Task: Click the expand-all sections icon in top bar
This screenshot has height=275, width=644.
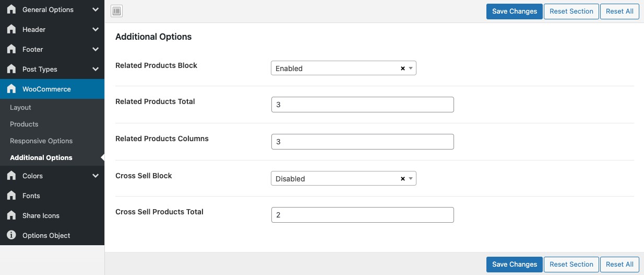Action: [x=117, y=11]
